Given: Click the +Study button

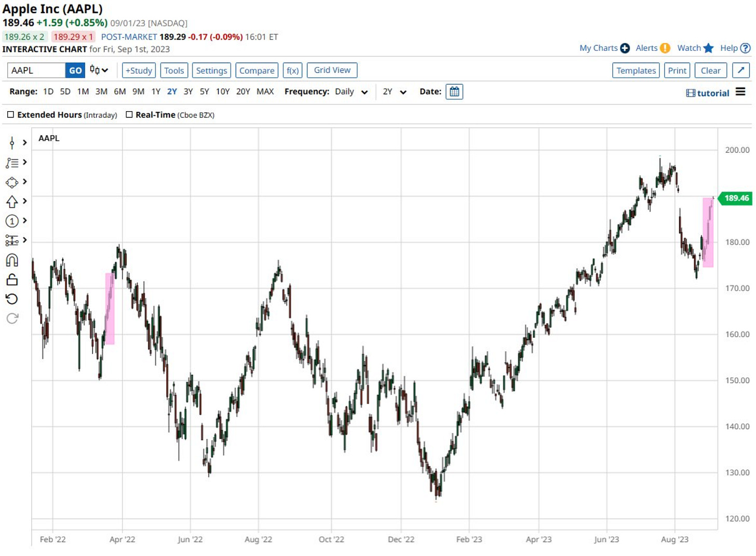Looking at the screenshot, I should coord(139,70).
